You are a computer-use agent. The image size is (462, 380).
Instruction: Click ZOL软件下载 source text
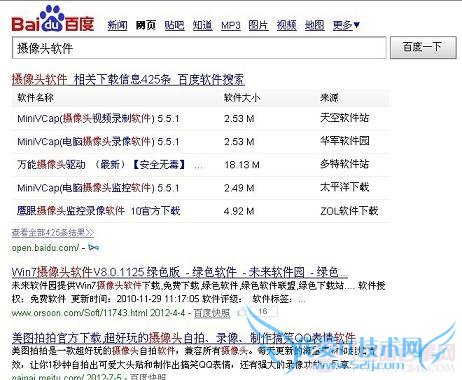coord(349,211)
